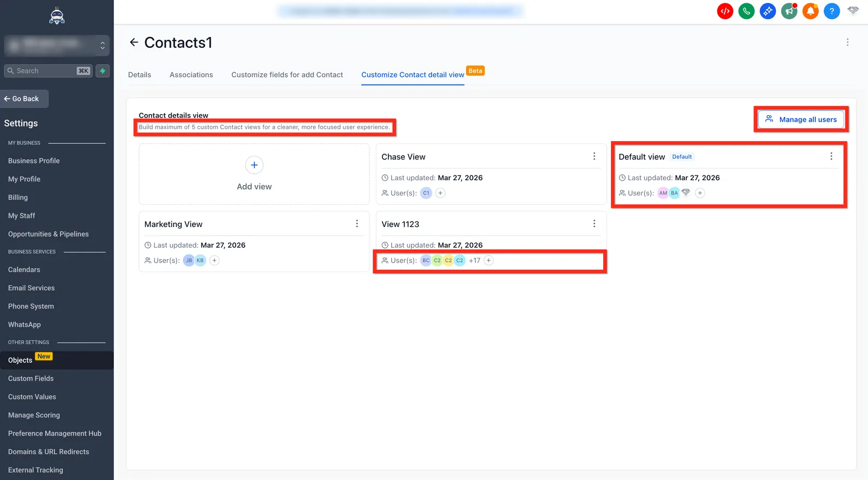Add a user to Default view

(700, 193)
